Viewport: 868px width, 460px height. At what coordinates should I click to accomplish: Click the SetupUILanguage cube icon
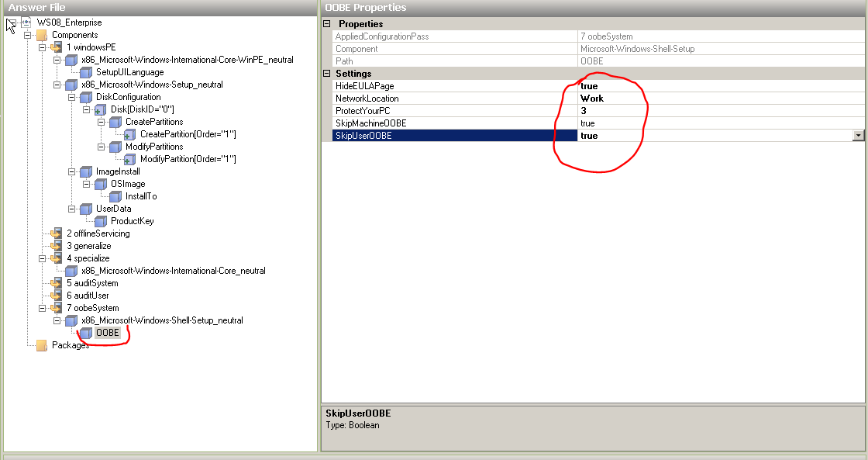coord(86,73)
